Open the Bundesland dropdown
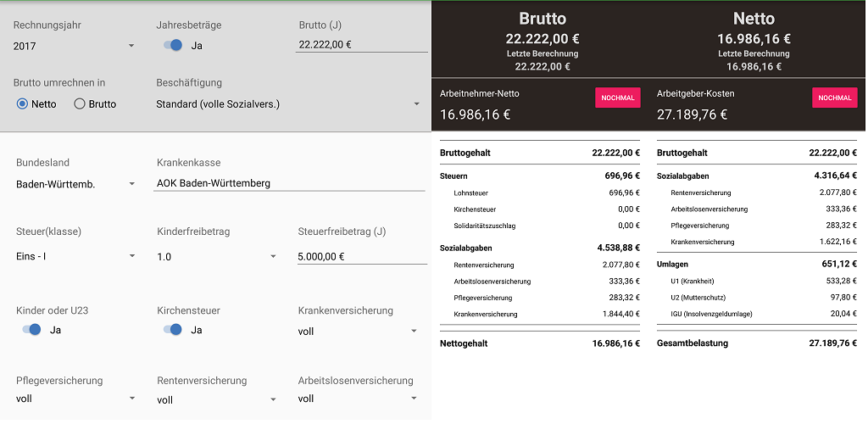 [x=75, y=183]
